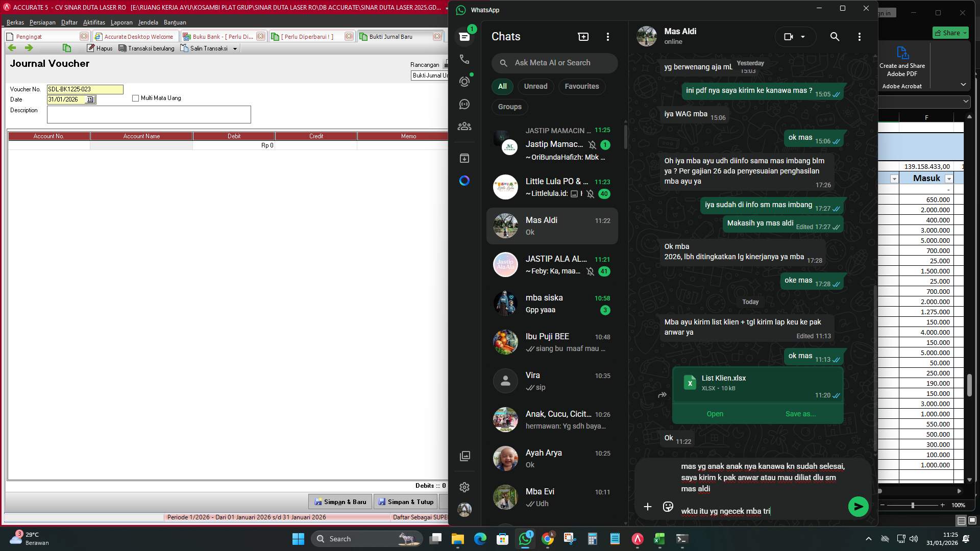The width and height of the screenshot is (980, 551).
Task: Switch to the Buku Bank tab
Action: point(220,36)
